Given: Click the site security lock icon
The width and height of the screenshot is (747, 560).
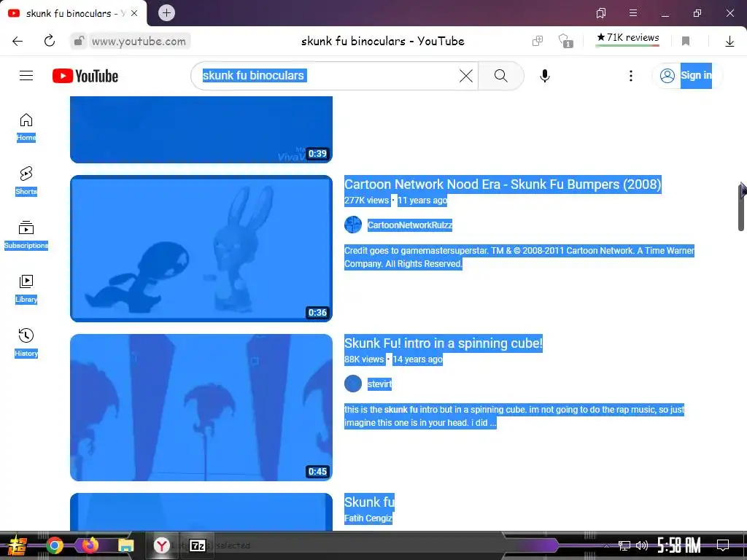Looking at the screenshot, I should click(79, 41).
